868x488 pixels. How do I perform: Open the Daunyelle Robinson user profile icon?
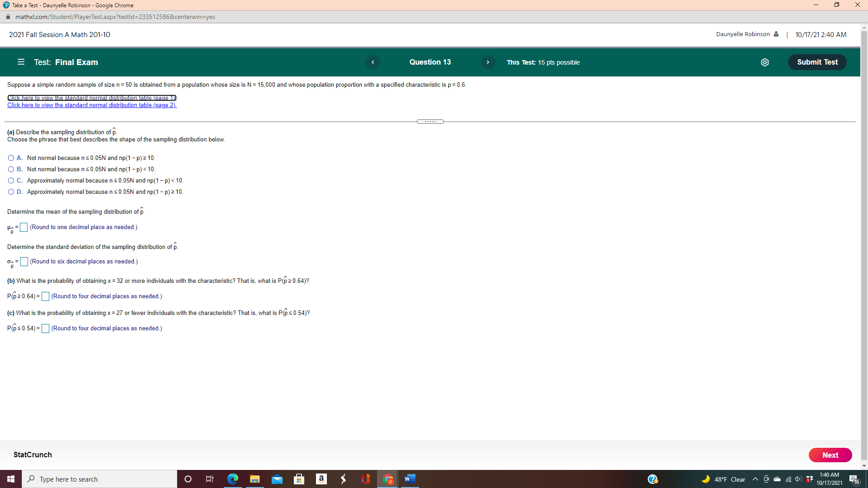coord(776,34)
